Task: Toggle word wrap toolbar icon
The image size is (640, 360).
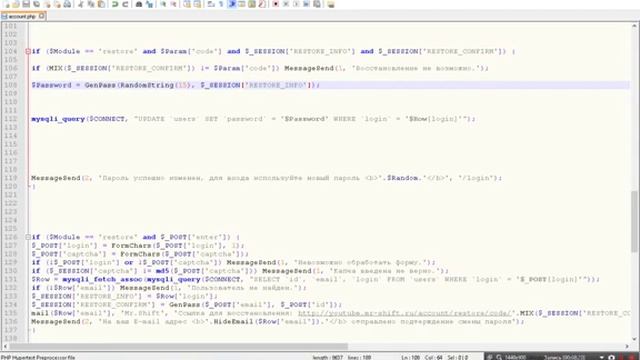Action: [x=210, y=4]
